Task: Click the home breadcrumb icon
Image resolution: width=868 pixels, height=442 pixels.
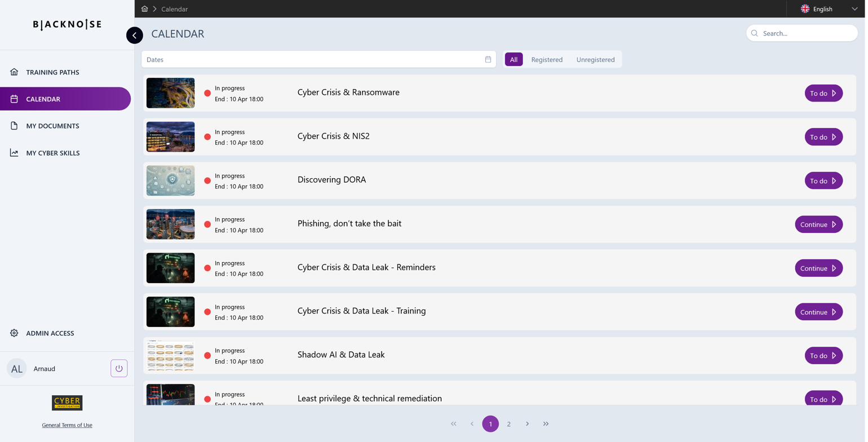Action: [144, 9]
